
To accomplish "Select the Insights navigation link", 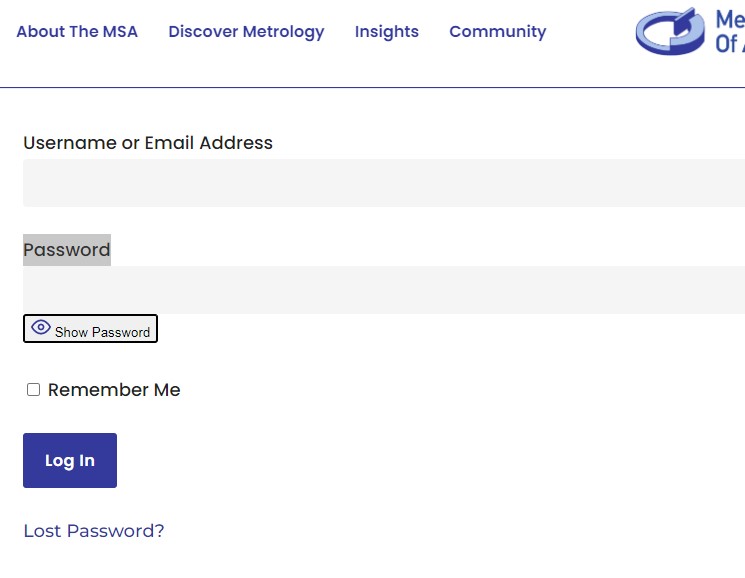I will point(387,32).
